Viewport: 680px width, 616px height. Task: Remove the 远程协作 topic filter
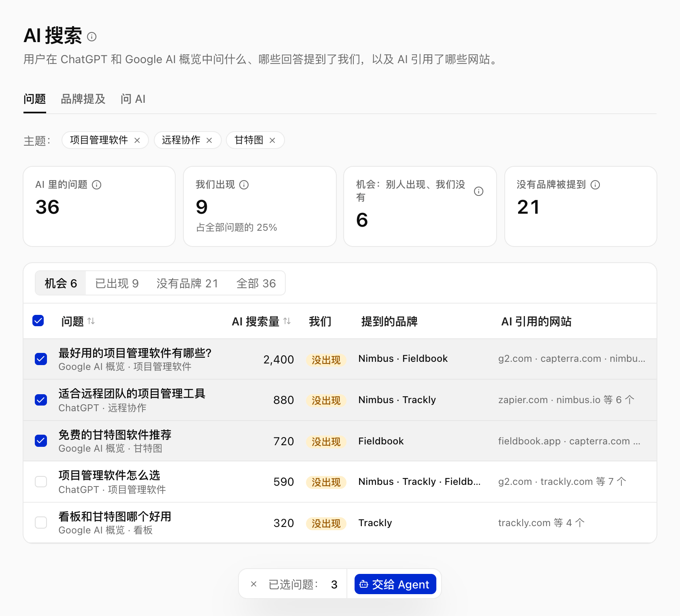(x=209, y=140)
